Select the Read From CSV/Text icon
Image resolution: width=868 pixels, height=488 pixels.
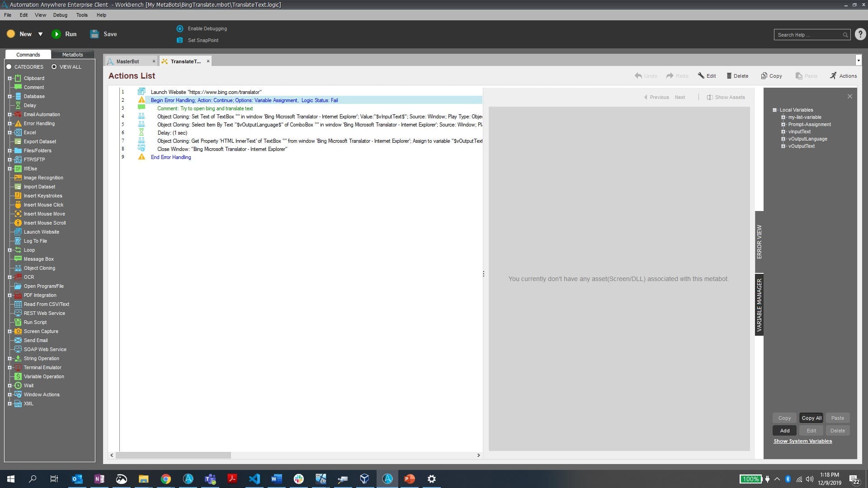tap(18, 304)
